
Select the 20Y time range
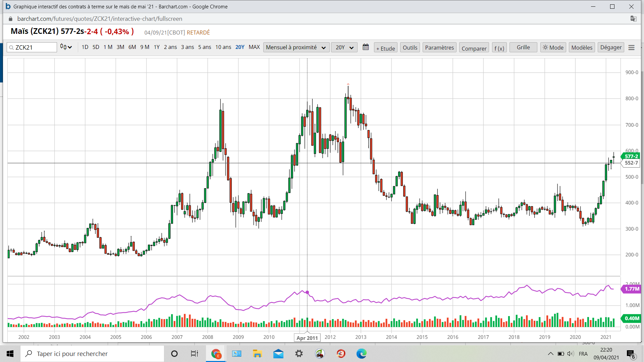point(240,47)
